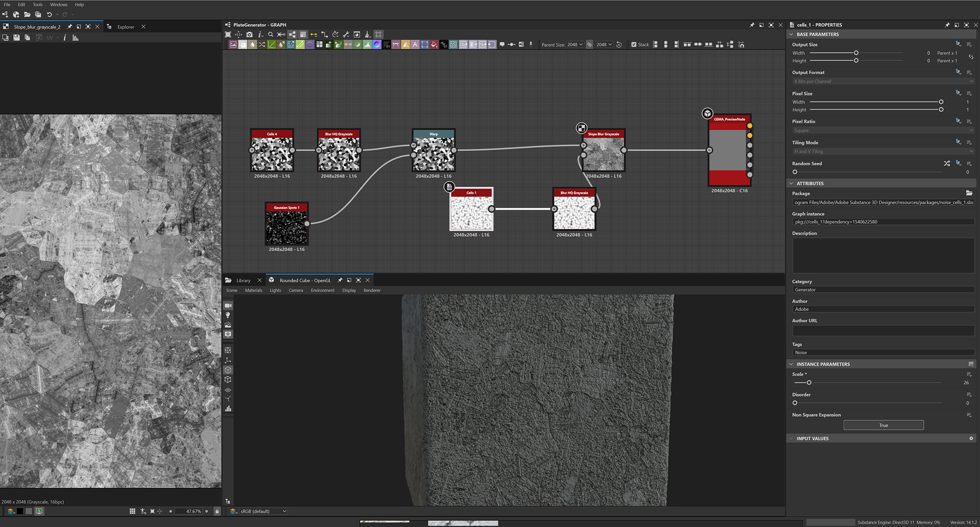Open the sRGB (default) color space dropdown
The height and width of the screenshot is (527, 980).
tap(263, 511)
